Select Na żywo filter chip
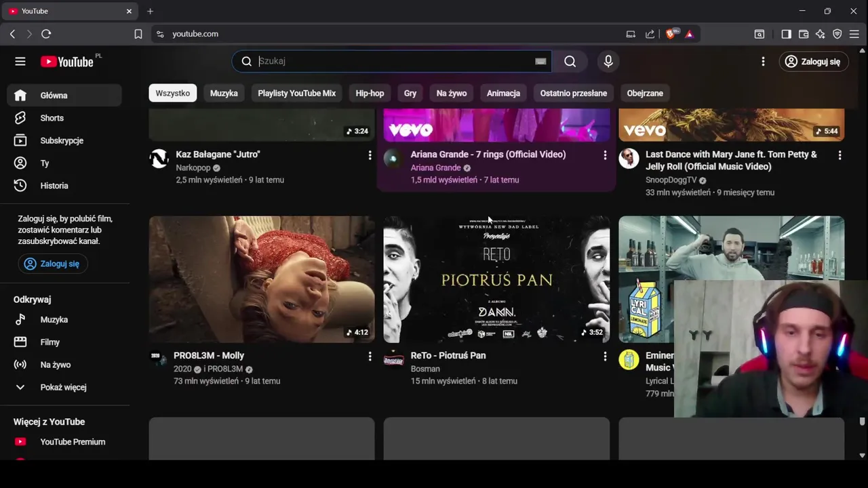Image resolution: width=868 pixels, height=488 pixels. point(452,94)
